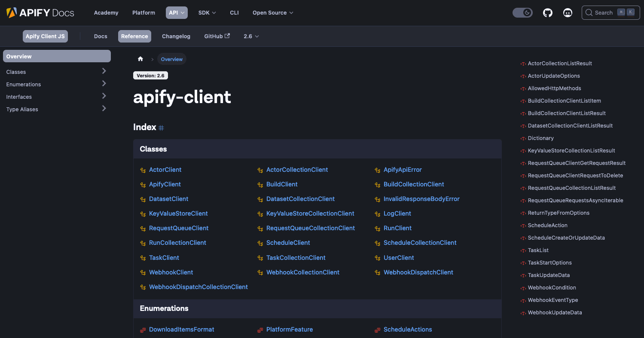Viewport: 644px width, 338px height.
Task: Open the ReturnTypeFromOptions type link
Action: (x=559, y=213)
